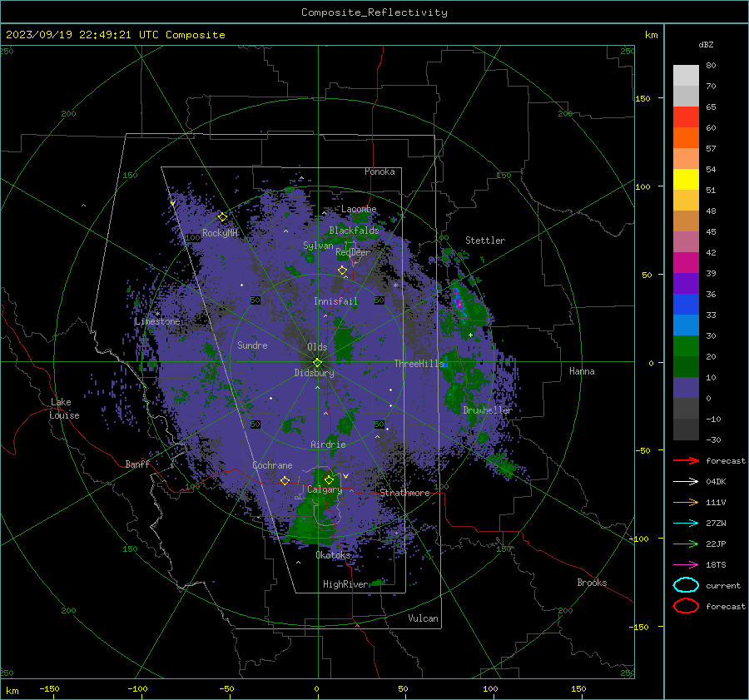Image resolution: width=749 pixels, height=700 pixels.
Task: Click the cyan 27ZW arrow in legend
Action: click(x=686, y=524)
